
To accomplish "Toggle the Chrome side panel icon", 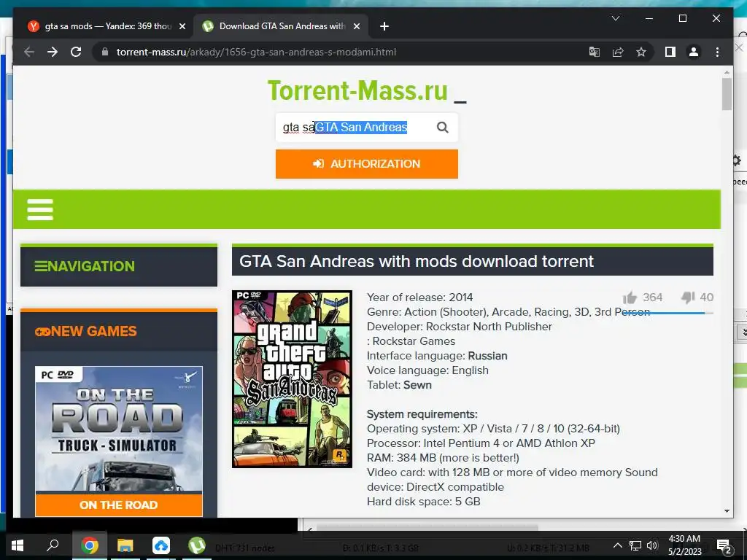I will (670, 52).
